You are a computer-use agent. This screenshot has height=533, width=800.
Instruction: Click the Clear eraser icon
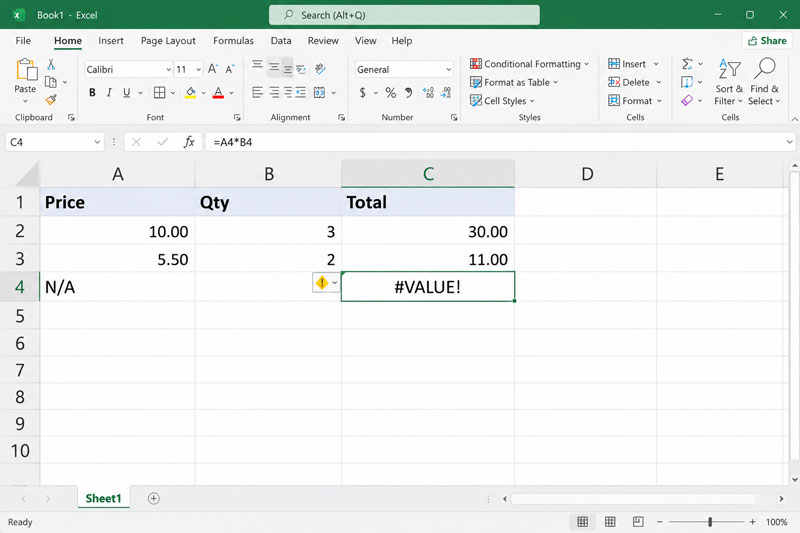click(x=687, y=100)
